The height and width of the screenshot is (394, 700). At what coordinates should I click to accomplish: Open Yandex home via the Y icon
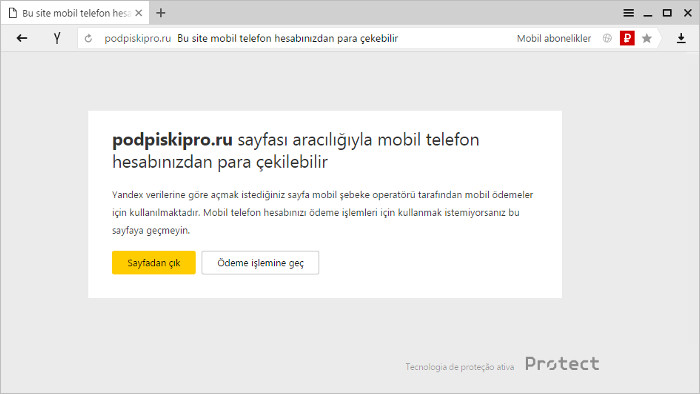[x=57, y=38]
